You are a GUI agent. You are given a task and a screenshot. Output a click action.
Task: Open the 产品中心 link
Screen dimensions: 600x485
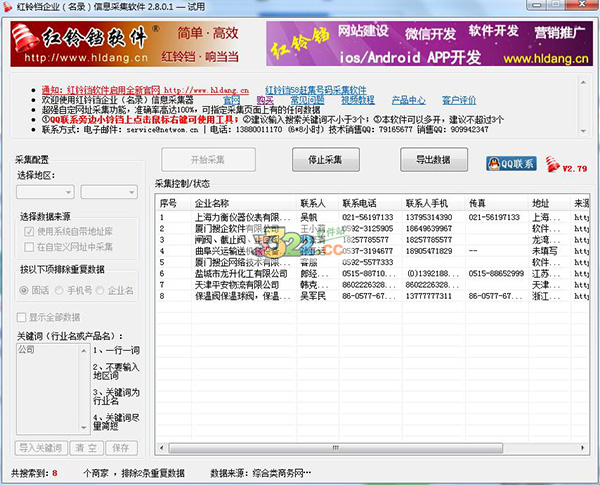tap(409, 100)
